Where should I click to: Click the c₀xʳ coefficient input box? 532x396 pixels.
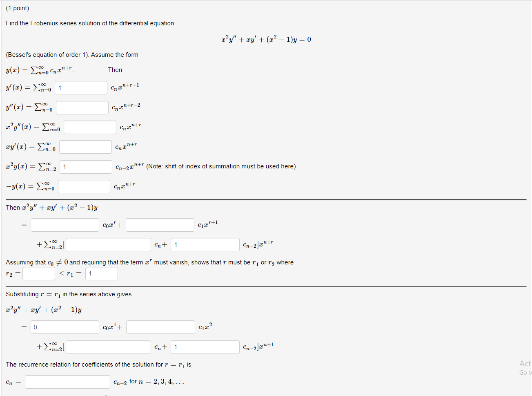tap(65, 225)
